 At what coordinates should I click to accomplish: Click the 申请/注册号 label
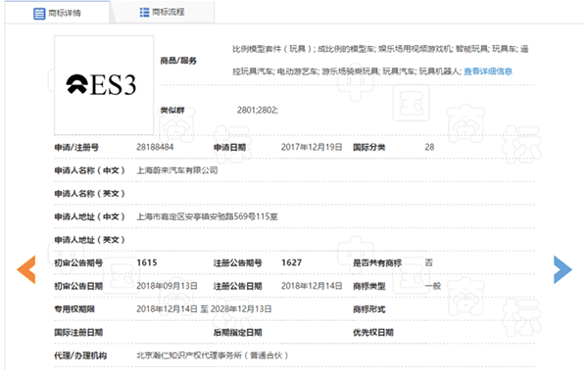(x=76, y=147)
